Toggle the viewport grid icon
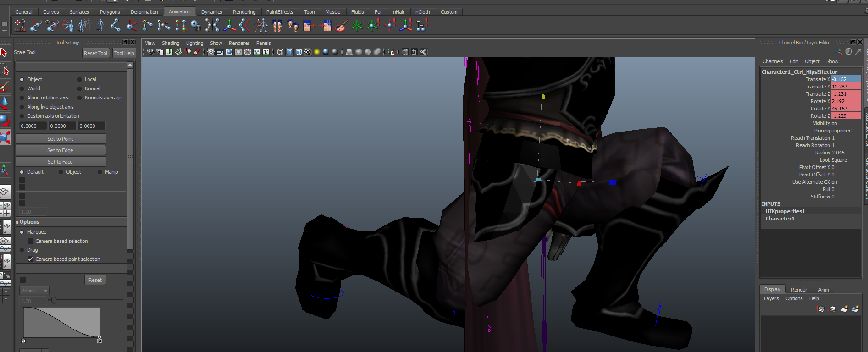 pos(211,52)
